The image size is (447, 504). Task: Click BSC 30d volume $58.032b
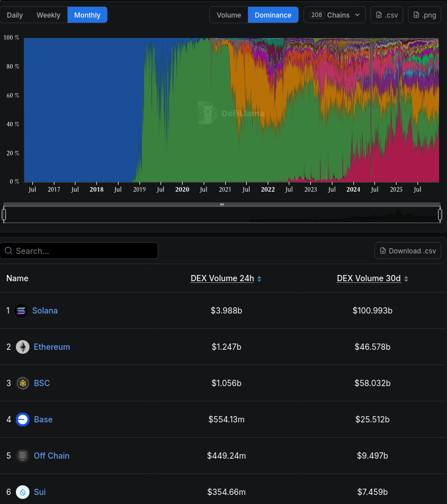(372, 383)
